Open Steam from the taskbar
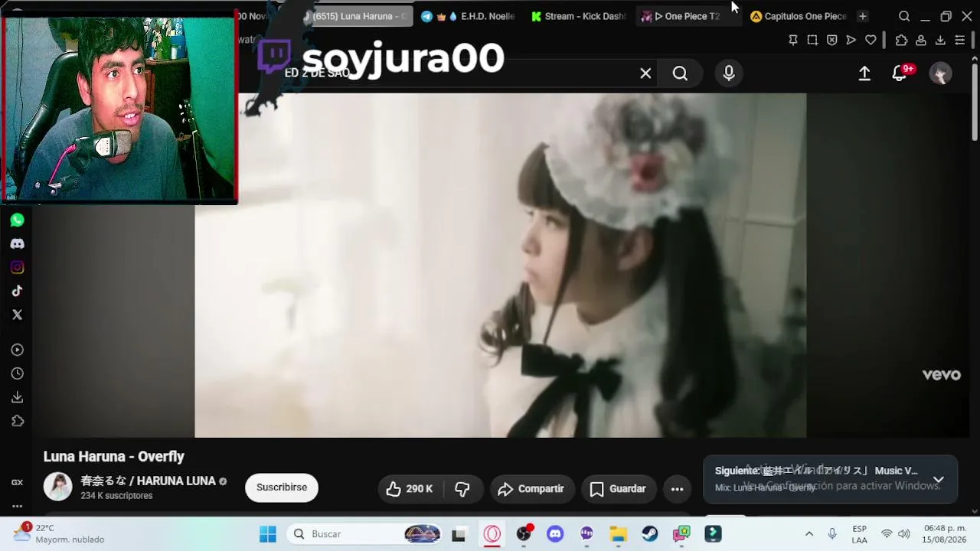Screen dimensions: 980x551 [650, 534]
